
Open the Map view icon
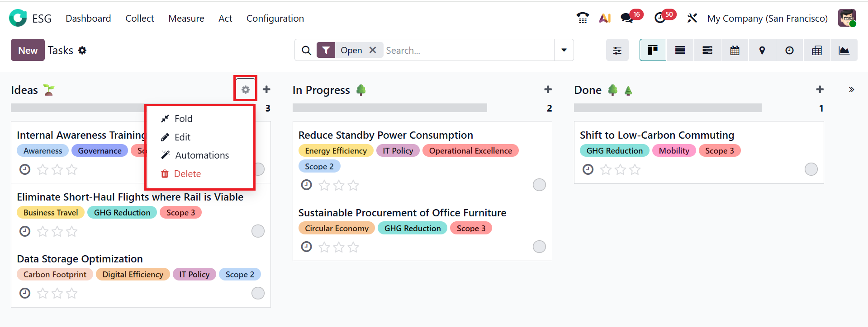coord(762,50)
